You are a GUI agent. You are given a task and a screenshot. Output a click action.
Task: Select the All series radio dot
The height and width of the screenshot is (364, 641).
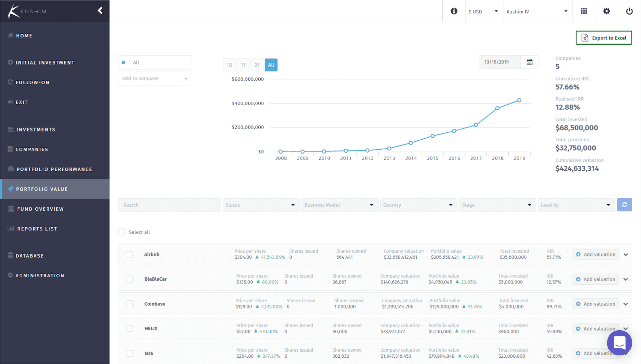pyautogui.click(x=123, y=62)
